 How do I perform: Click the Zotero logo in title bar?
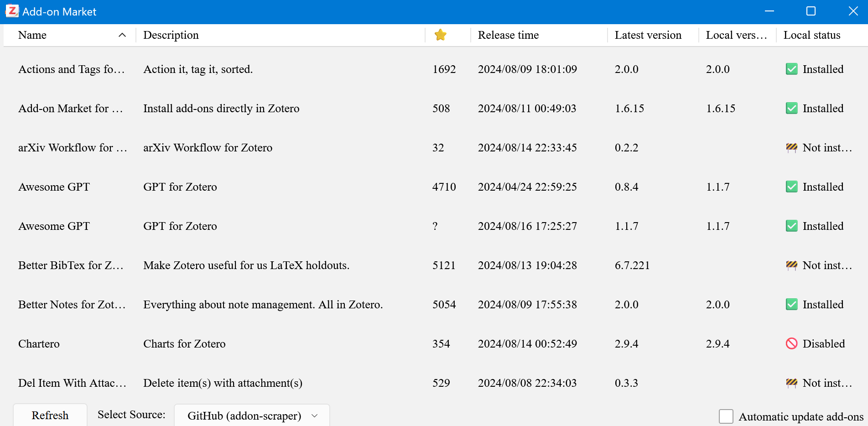pos(12,11)
